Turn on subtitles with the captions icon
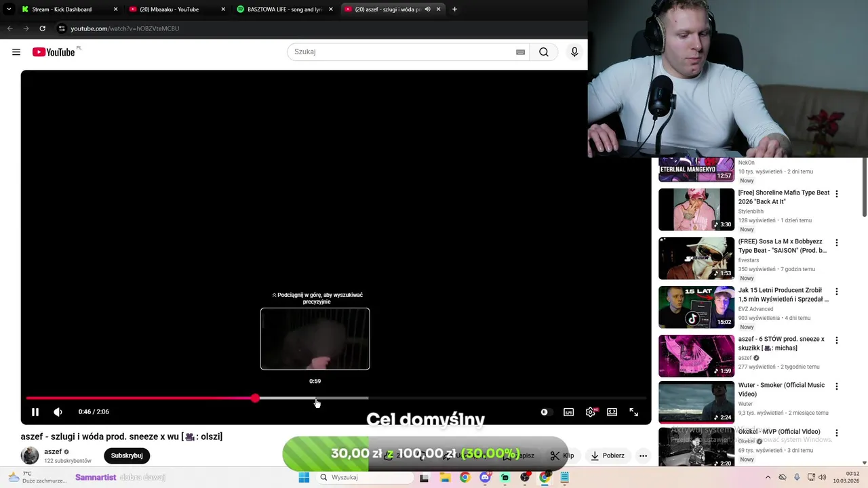The width and height of the screenshot is (868, 488). (x=569, y=412)
